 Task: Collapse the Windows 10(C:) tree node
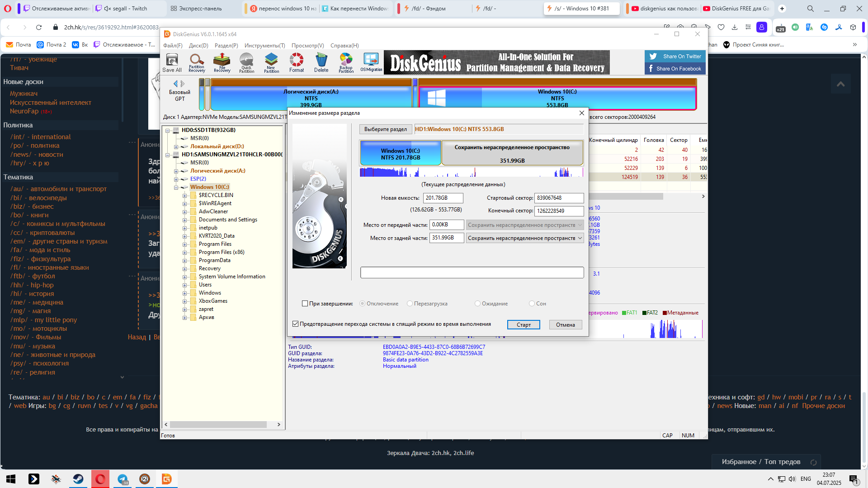pyautogui.click(x=176, y=188)
